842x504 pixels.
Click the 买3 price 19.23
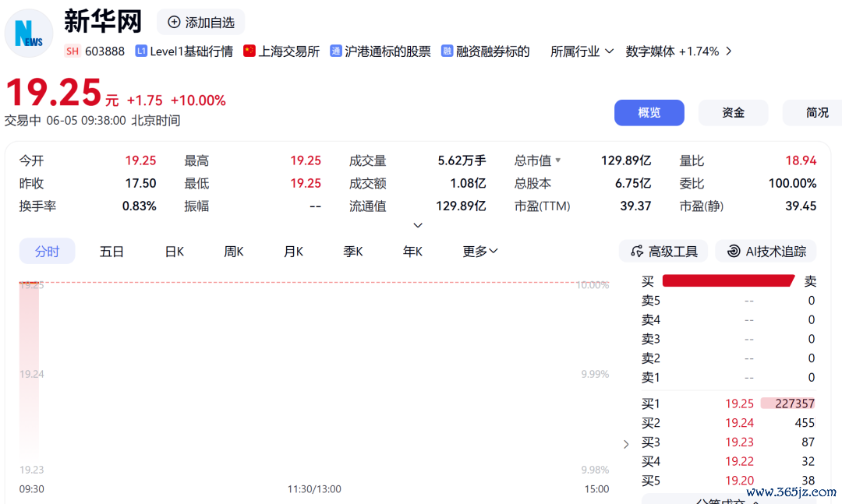point(739,442)
